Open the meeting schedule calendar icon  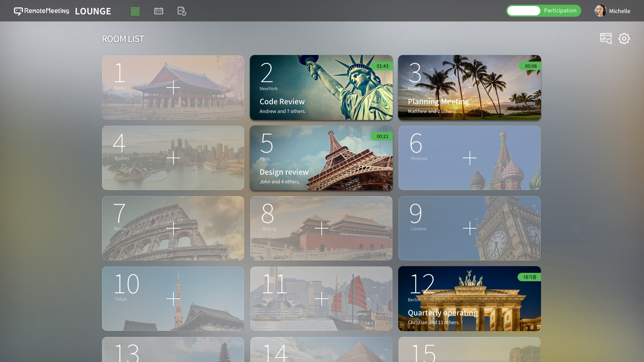(159, 11)
